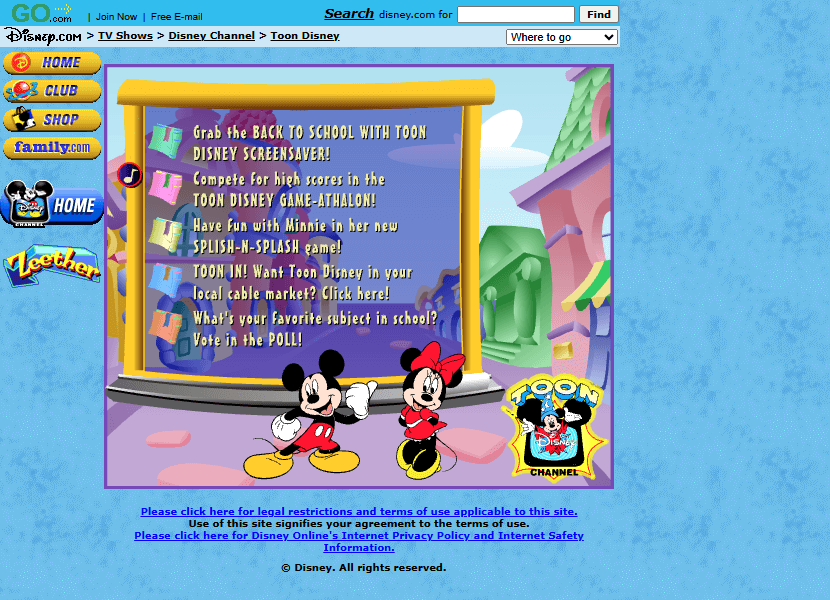Open legal restrictions and terms of use link
This screenshot has height=600, width=830.
(x=359, y=512)
